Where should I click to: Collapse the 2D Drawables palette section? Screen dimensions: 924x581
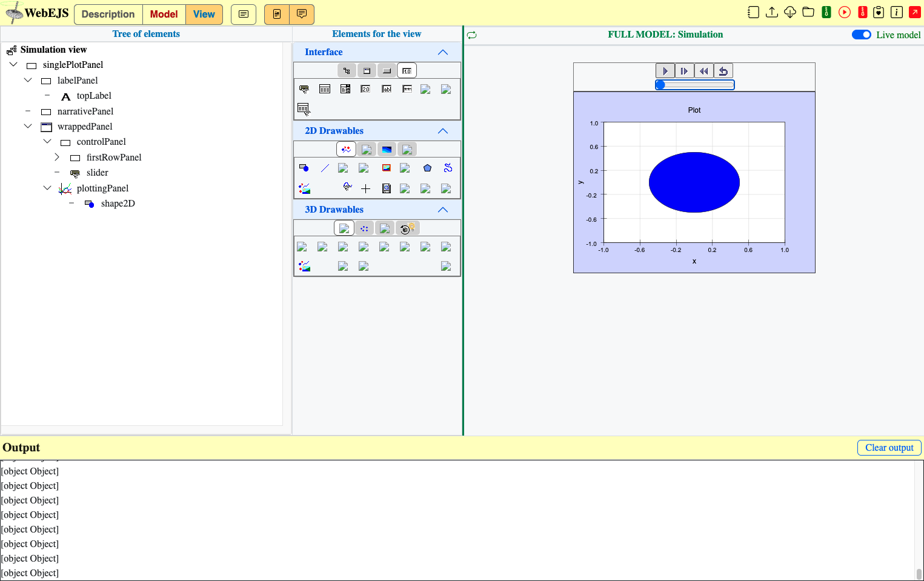[x=443, y=131]
